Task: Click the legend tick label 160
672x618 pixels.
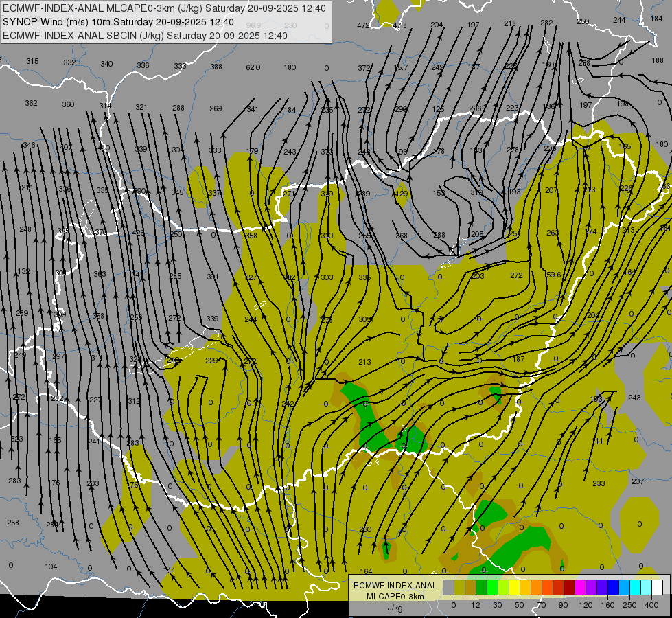Action: 607,605
